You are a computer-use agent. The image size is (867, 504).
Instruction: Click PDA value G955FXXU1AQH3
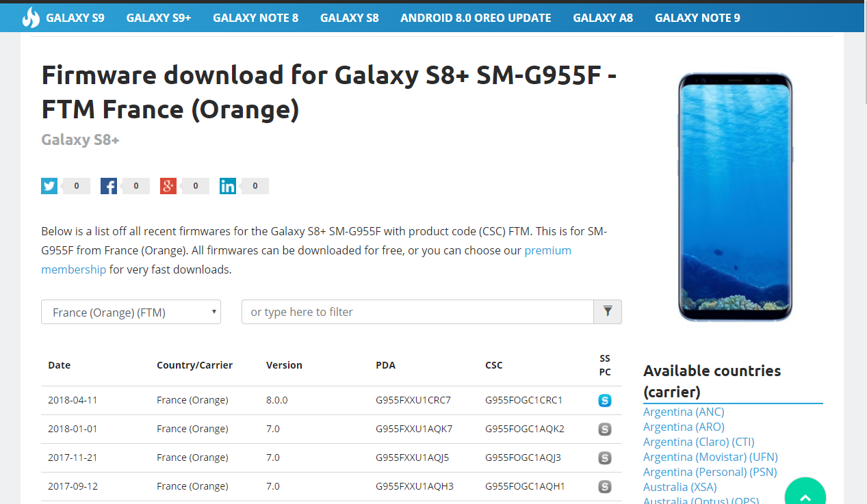pyautogui.click(x=415, y=486)
